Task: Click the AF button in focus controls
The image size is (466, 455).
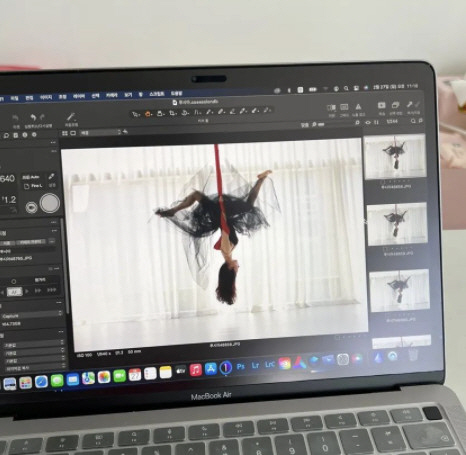Action: (x=15, y=292)
